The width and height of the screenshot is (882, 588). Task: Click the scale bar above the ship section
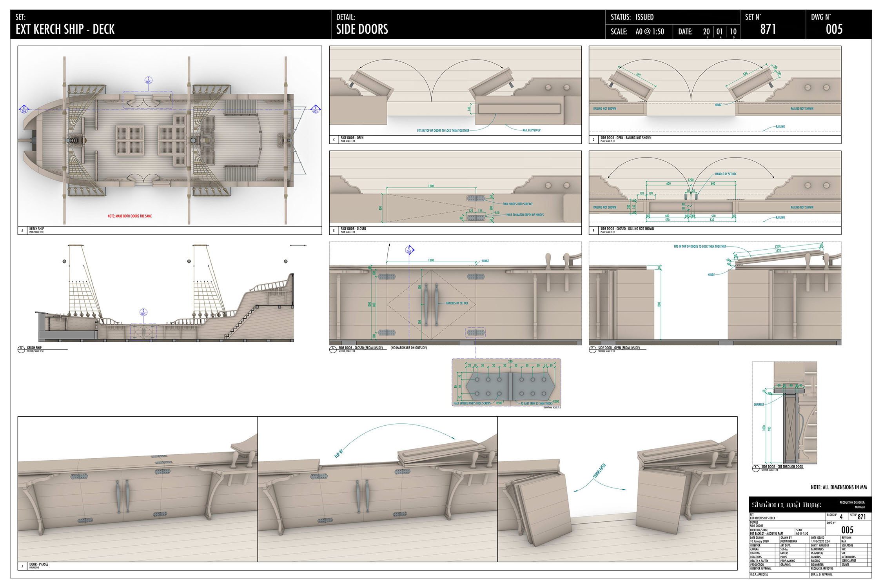pyautogui.click(x=298, y=245)
